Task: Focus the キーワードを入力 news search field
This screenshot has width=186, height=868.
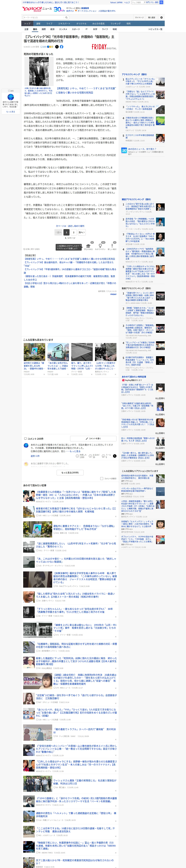Action: 44,18
